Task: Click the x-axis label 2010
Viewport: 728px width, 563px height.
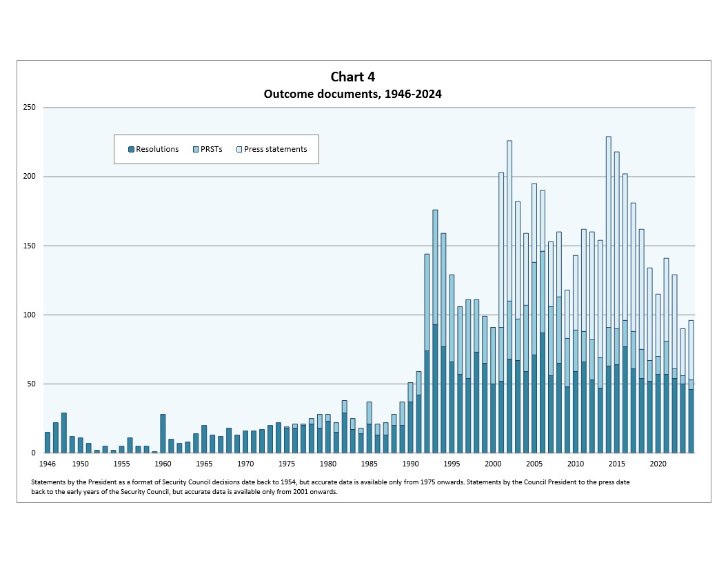Action: [x=576, y=464]
